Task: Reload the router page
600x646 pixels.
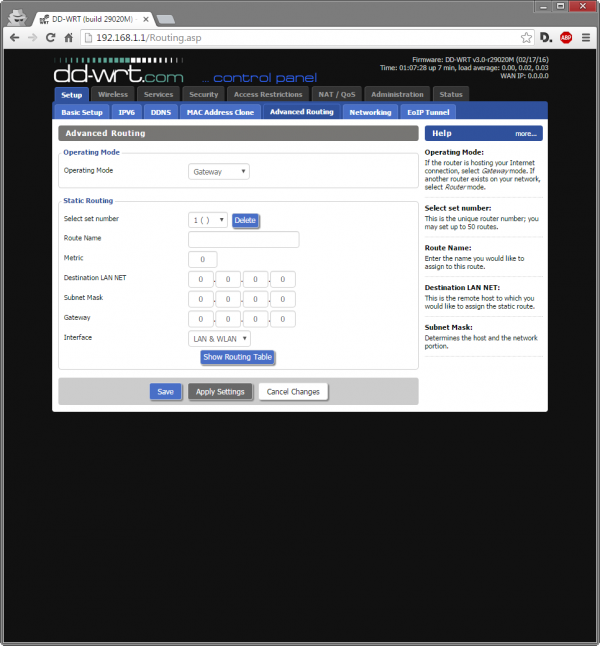Action: [51, 37]
